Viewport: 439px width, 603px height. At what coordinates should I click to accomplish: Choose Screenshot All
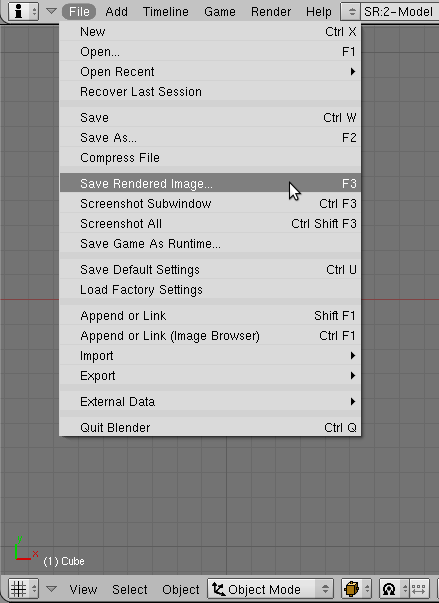[210, 223]
